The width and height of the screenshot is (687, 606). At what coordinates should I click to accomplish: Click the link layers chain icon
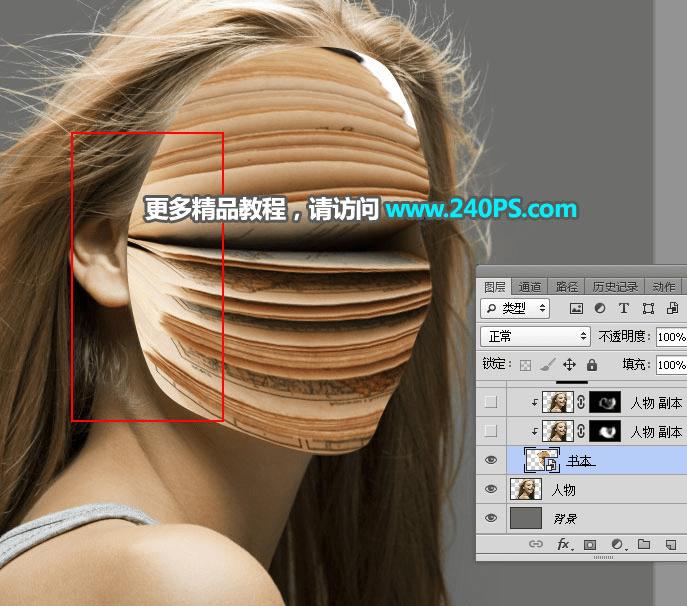536,544
